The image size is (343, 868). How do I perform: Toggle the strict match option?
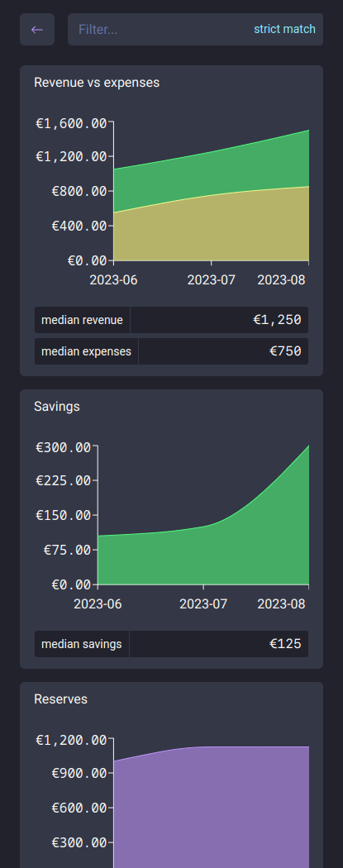(284, 29)
